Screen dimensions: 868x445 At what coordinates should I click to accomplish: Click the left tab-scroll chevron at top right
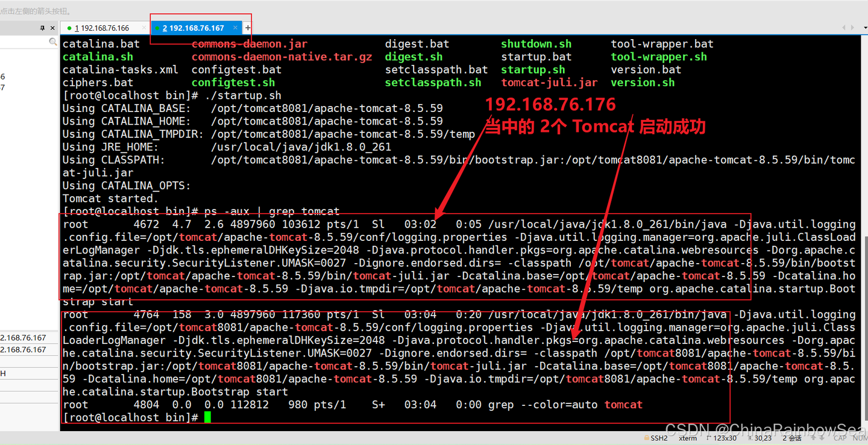click(844, 28)
